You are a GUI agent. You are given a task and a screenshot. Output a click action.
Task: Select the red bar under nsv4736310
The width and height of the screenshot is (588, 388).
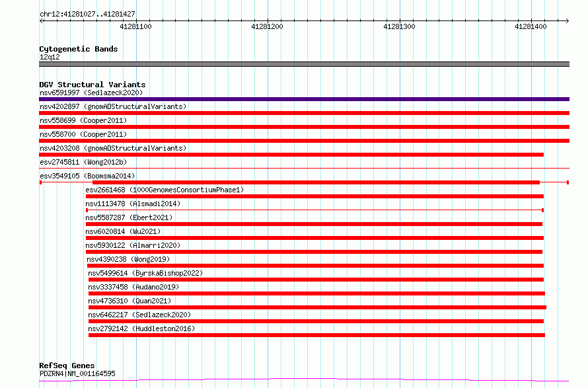click(317, 307)
